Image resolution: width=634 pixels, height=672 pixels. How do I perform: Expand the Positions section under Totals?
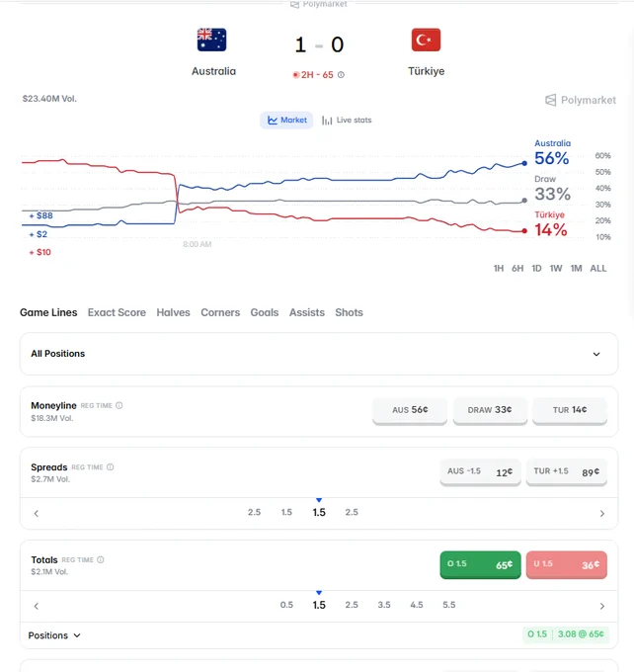coord(54,635)
